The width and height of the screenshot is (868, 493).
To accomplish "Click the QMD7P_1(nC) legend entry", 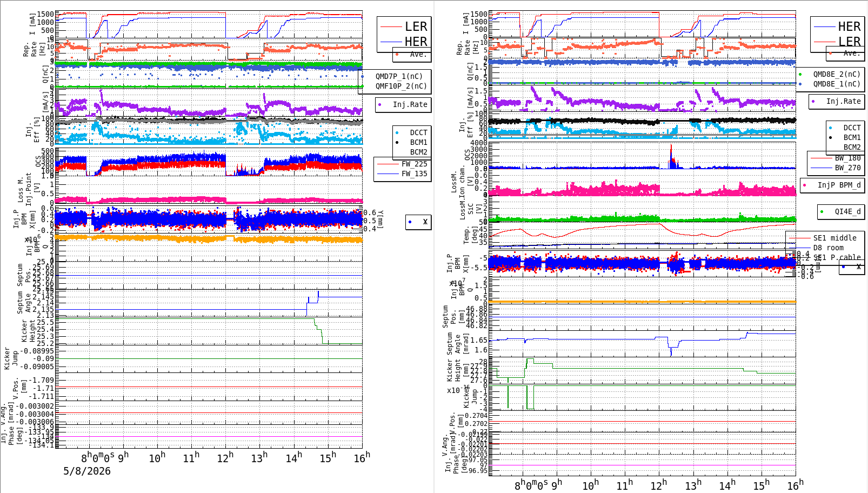I will click(x=399, y=76).
